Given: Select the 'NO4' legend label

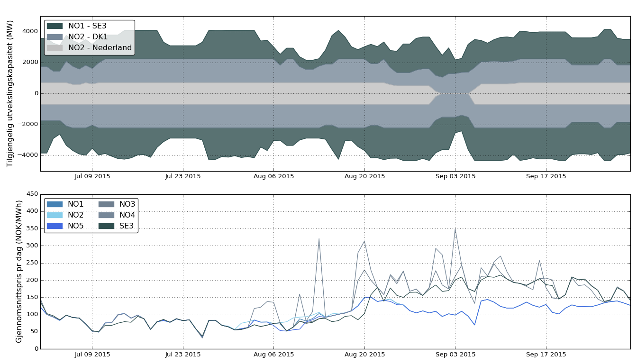Looking at the screenshot, I should (127, 215).
